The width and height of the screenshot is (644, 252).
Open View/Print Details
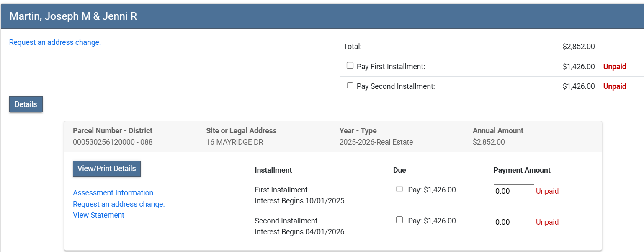click(x=107, y=169)
